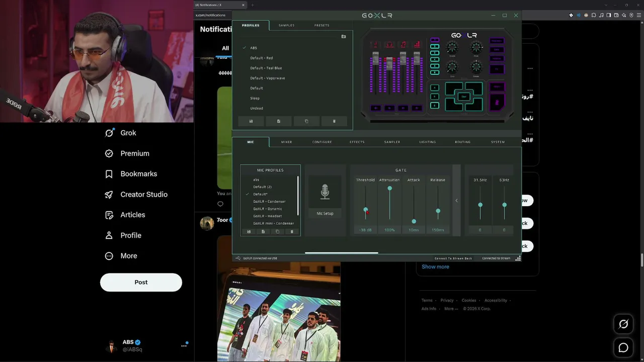Screen dimensions: 644x362
Task: Click the gate Attenuation slider handle
Action: [x=389, y=188]
